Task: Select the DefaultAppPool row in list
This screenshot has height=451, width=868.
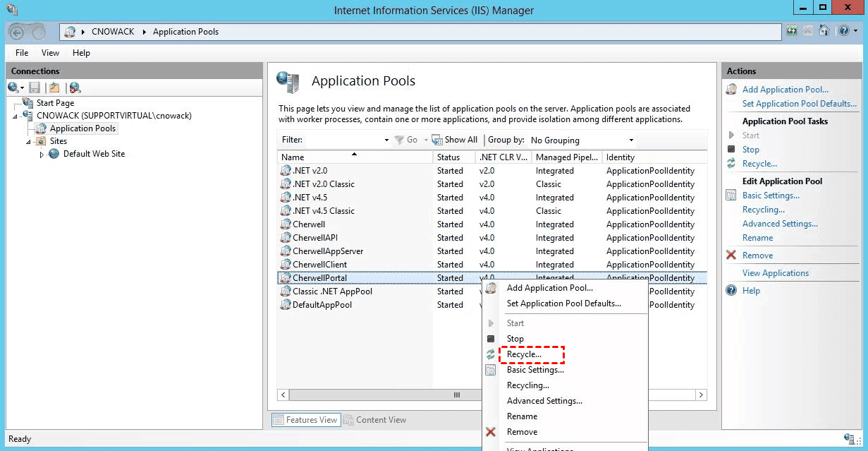Action: 322,305
